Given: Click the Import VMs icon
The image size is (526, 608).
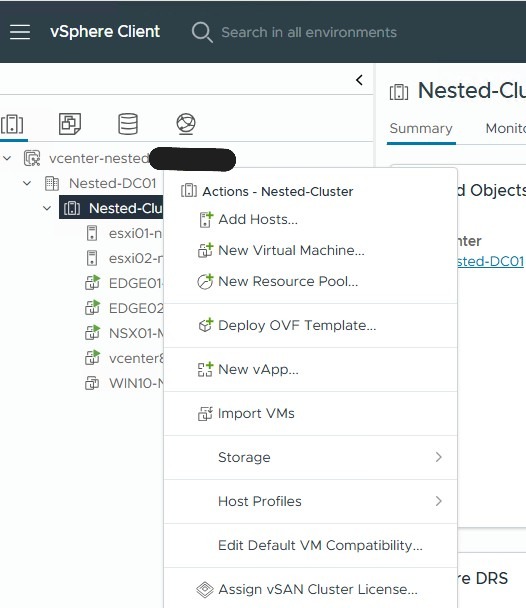Looking at the screenshot, I should point(205,413).
